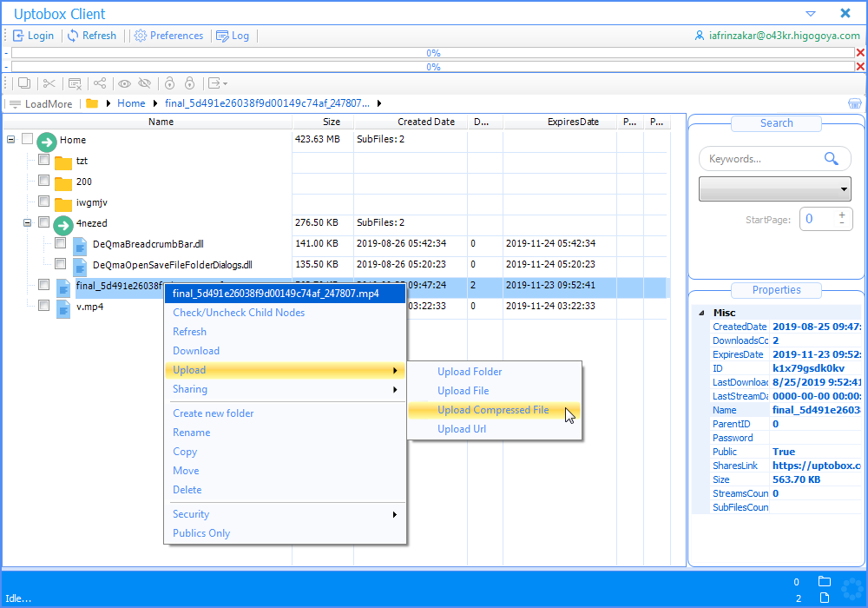Click the copy icon in the file toolbar
The width and height of the screenshot is (868, 608).
(23, 83)
